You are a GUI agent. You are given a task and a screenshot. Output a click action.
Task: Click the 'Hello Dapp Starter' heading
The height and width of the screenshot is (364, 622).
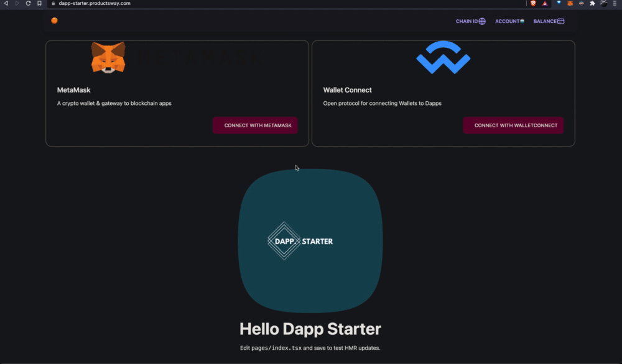(x=310, y=329)
